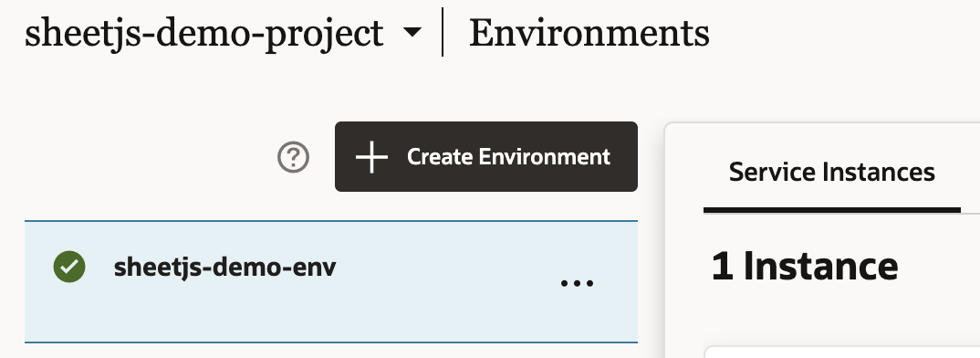Select the Service Instances tab
Image resolution: width=980 pixels, height=358 pixels.
[832, 172]
